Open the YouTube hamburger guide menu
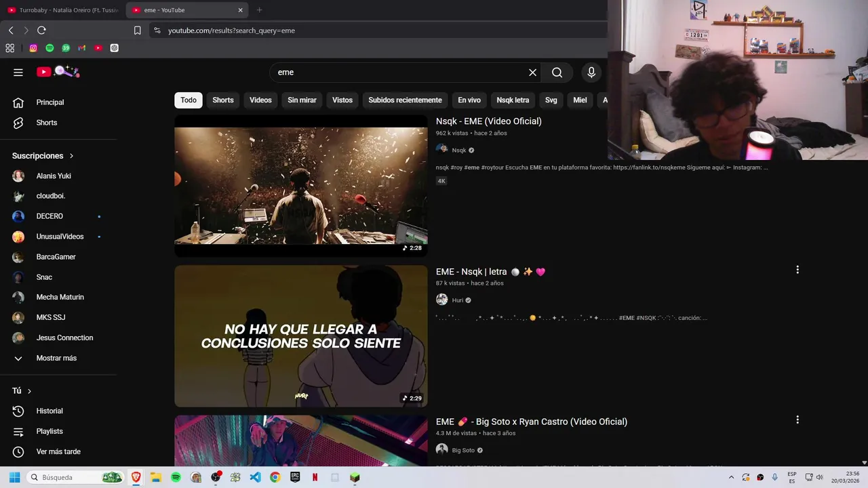 (x=18, y=73)
